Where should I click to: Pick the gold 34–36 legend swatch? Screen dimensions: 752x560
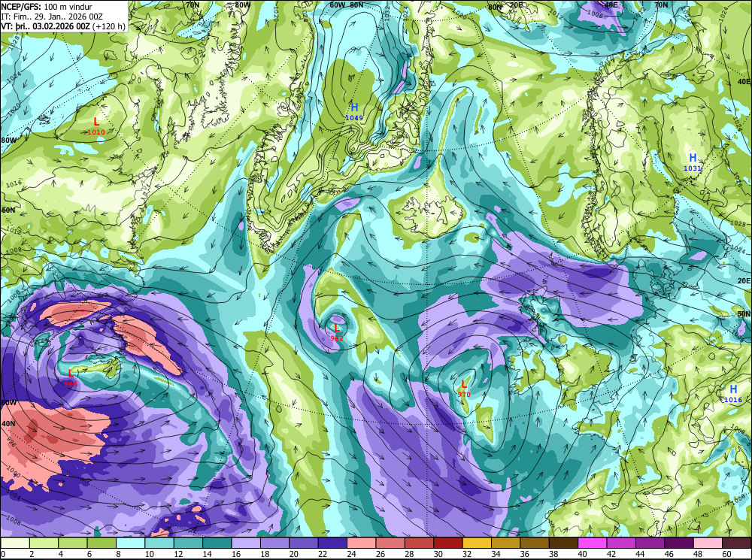tap(506, 543)
